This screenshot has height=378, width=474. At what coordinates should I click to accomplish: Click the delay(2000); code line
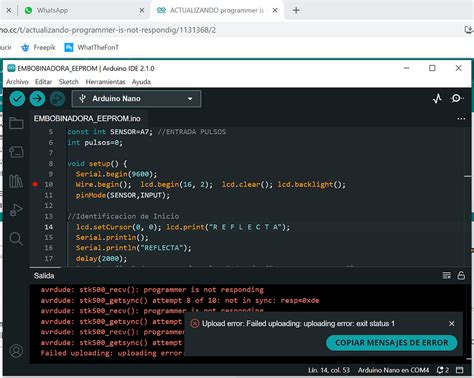pyautogui.click(x=101, y=258)
